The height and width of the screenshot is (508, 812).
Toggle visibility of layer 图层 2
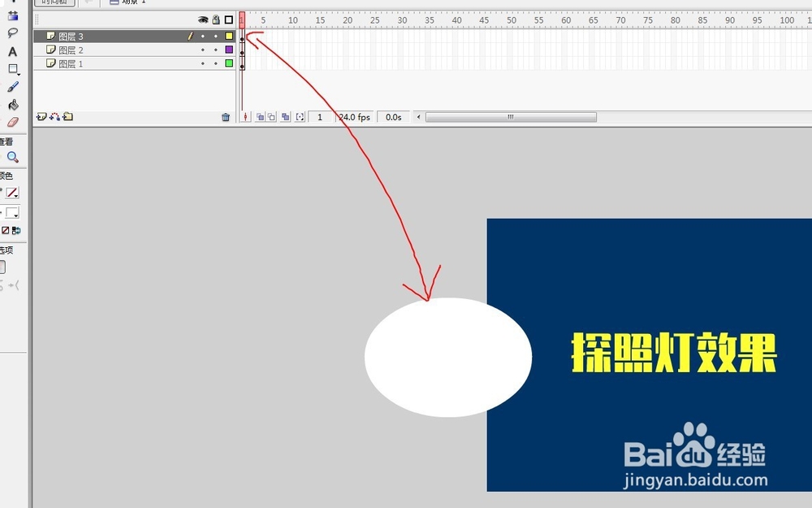point(203,50)
